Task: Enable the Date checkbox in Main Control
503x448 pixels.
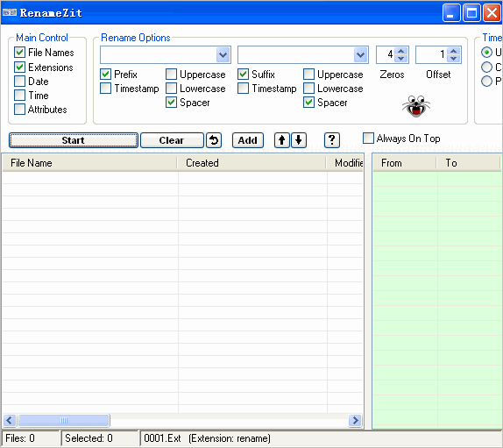Action: [19, 82]
